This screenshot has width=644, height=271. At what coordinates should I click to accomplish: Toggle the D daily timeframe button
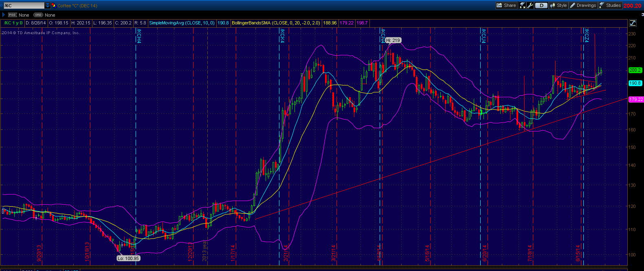tap(541, 5)
